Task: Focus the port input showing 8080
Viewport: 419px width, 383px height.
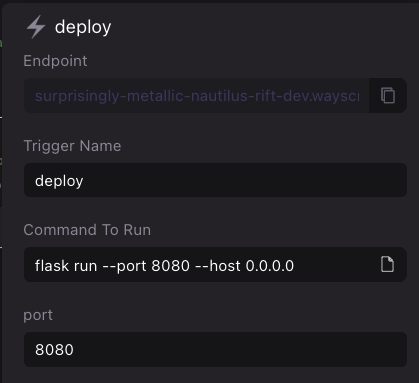Action: click(x=215, y=349)
